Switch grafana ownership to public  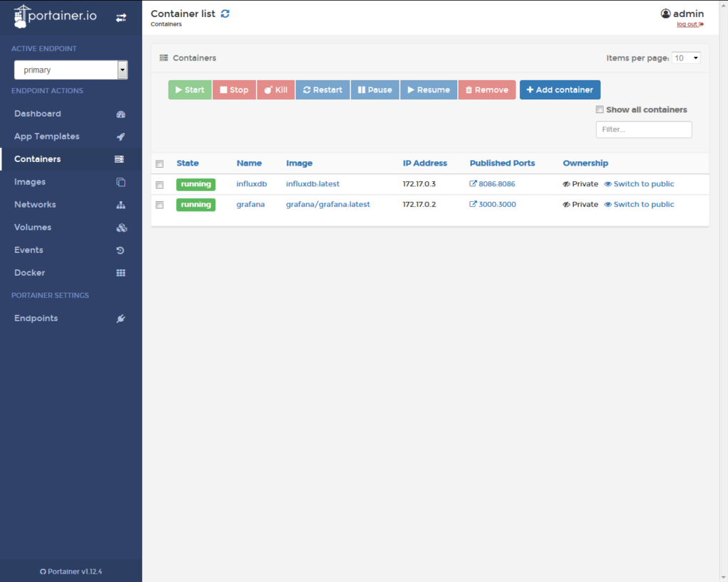pyautogui.click(x=643, y=205)
